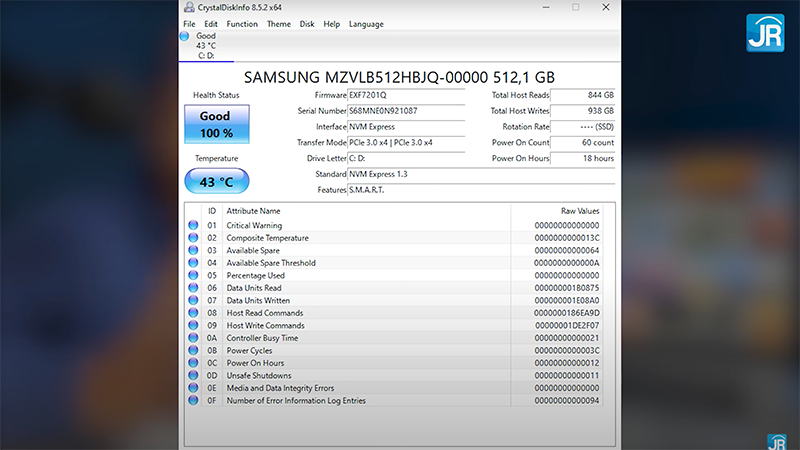Click the CrystalDiskInfo app icon in title bar
800x450 pixels.
click(189, 7)
